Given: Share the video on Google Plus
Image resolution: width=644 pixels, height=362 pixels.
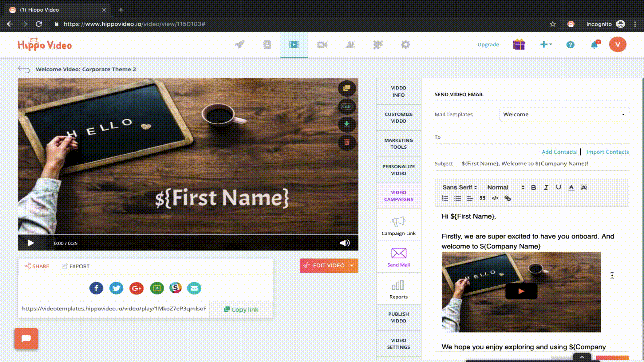Looking at the screenshot, I should point(137,288).
